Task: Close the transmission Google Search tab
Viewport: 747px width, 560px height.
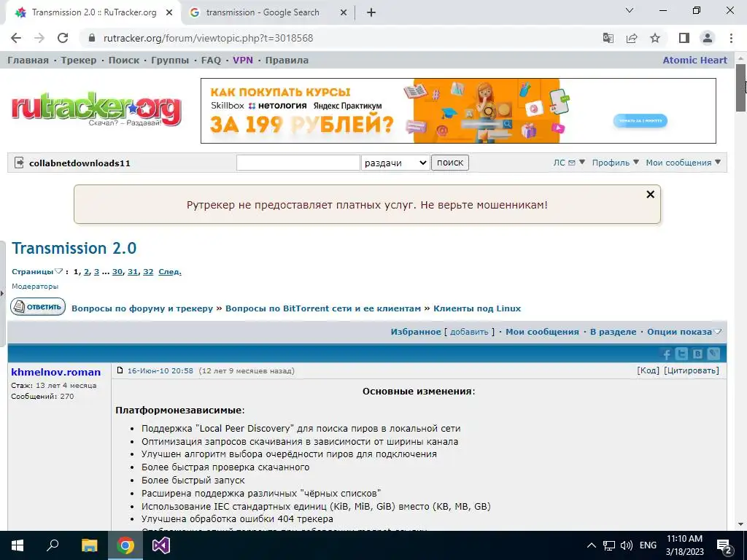Action: click(344, 13)
